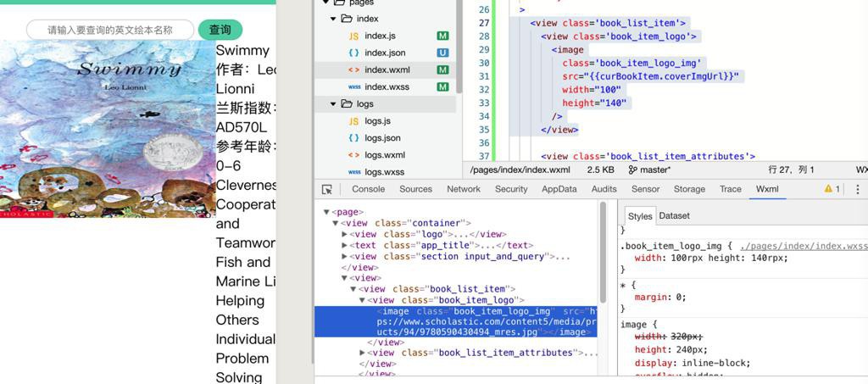This screenshot has height=384, width=868.
Task: Click the braces icon beside index.json
Action: click(x=353, y=53)
